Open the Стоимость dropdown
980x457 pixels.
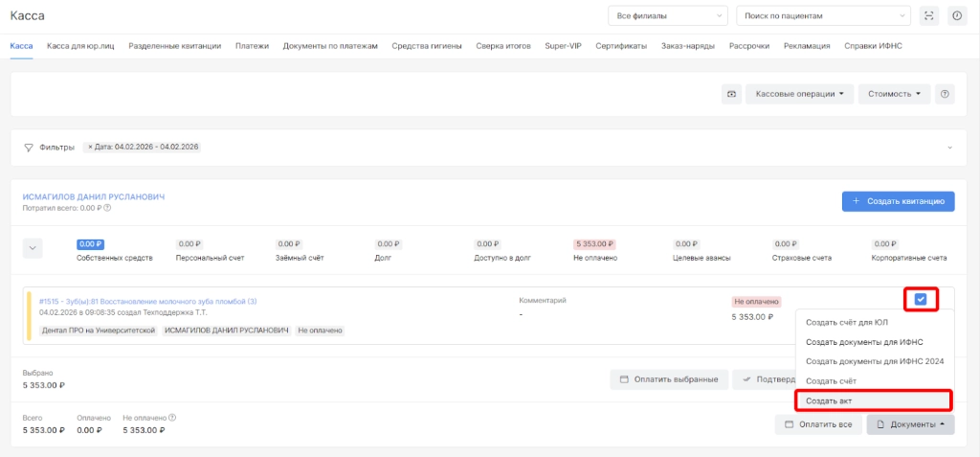pos(894,94)
